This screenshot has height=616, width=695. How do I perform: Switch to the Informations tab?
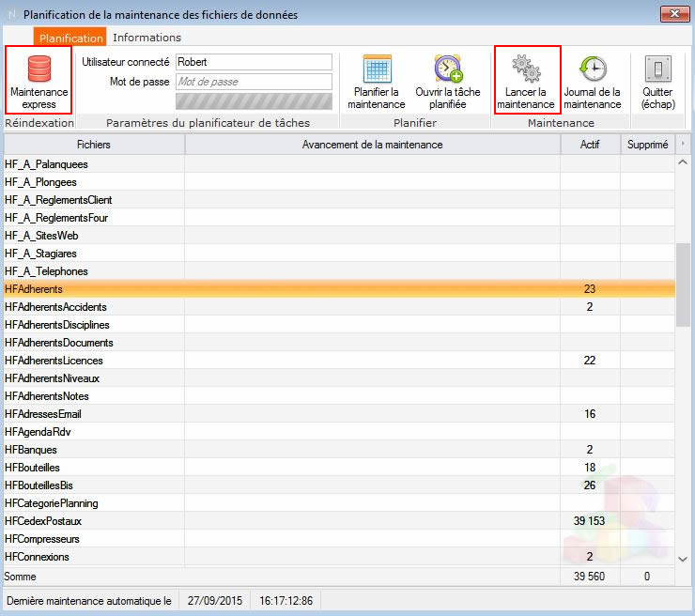(147, 38)
